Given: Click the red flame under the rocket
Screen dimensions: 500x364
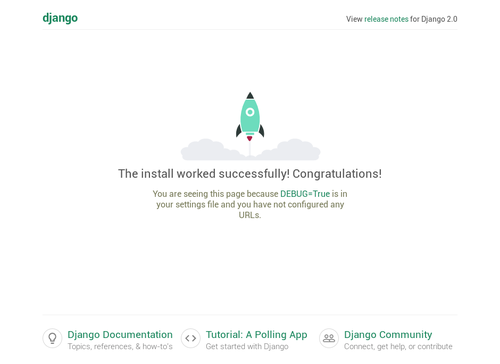Looking at the screenshot, I should [x=250, y=138].
